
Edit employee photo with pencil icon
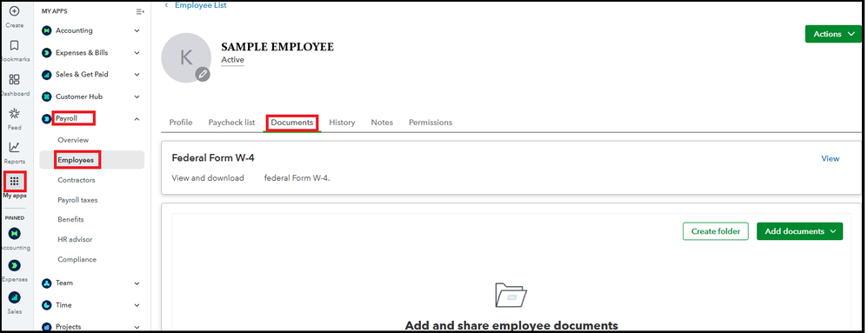coord(203,74)
